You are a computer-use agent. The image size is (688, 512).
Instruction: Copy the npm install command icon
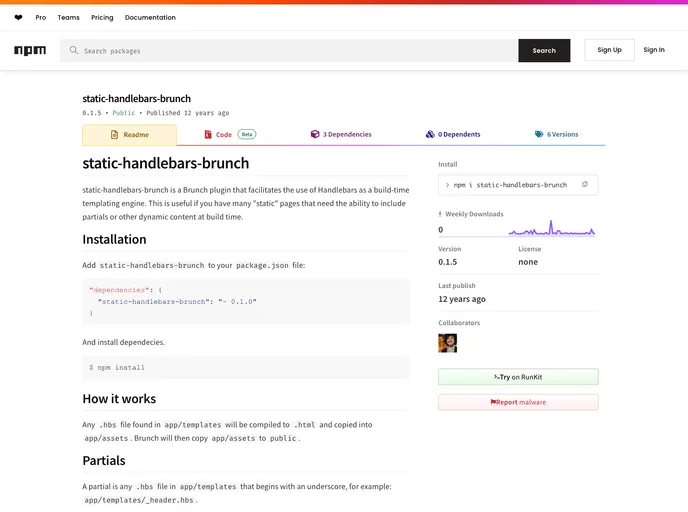coord(584,185)
